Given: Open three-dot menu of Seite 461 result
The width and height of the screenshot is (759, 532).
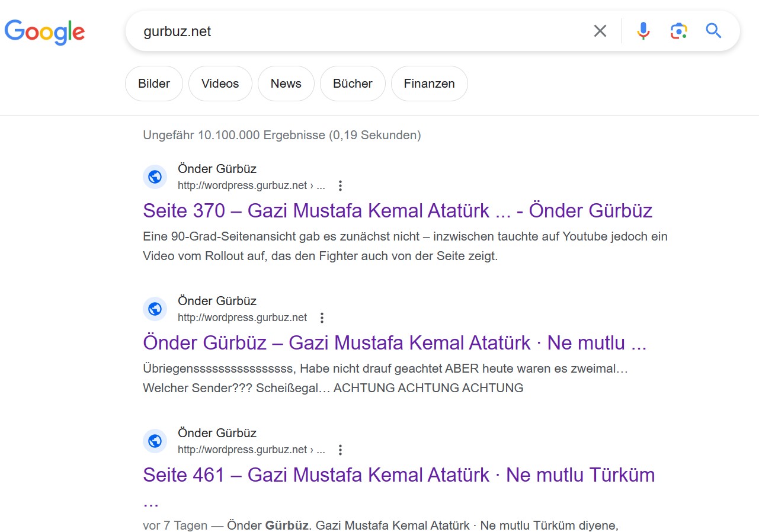Looking at the screenshot, I should [x=340, y=450].
